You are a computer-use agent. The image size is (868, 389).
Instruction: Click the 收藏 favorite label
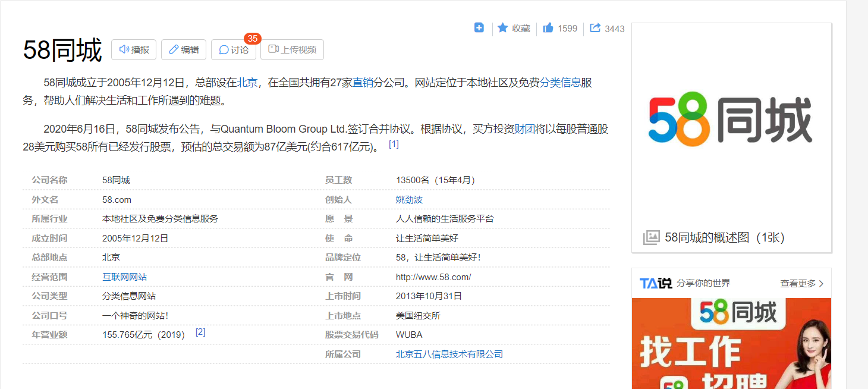click(x=521, y=28)
